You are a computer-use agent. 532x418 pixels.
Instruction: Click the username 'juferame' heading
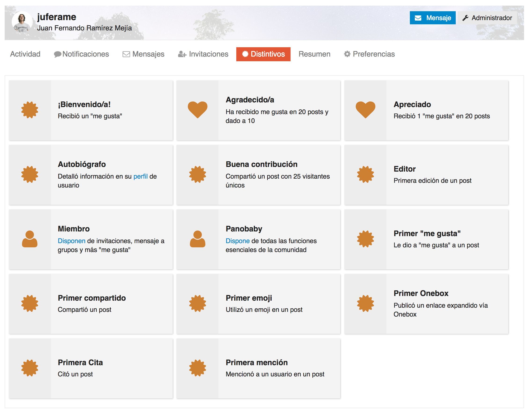coord(57,17)
